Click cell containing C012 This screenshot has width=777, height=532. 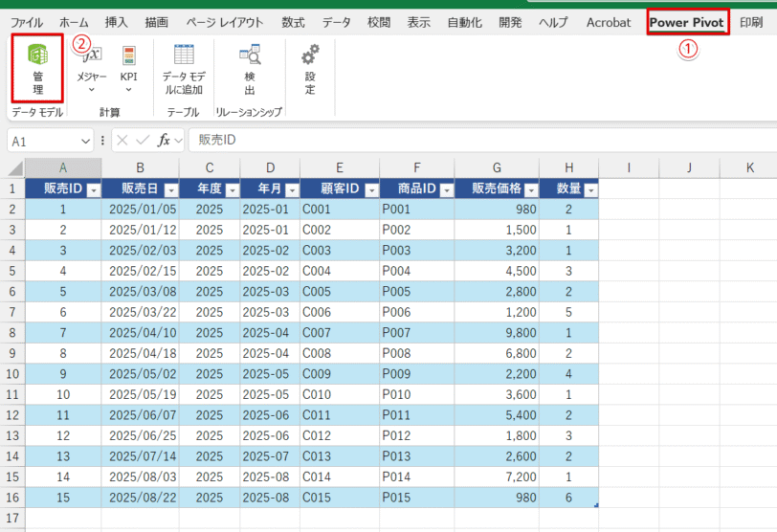pyautogui.click(x=340, y=436)
